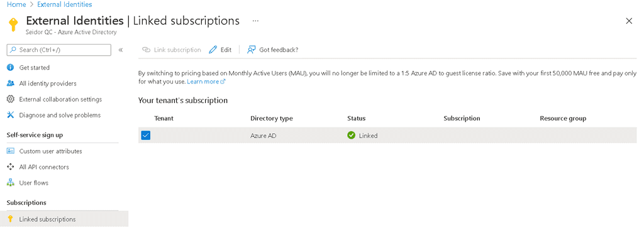Click the Subscription column header
This screenshot has height=233, width=644.
pyautogui.click(x=462, y=118)
